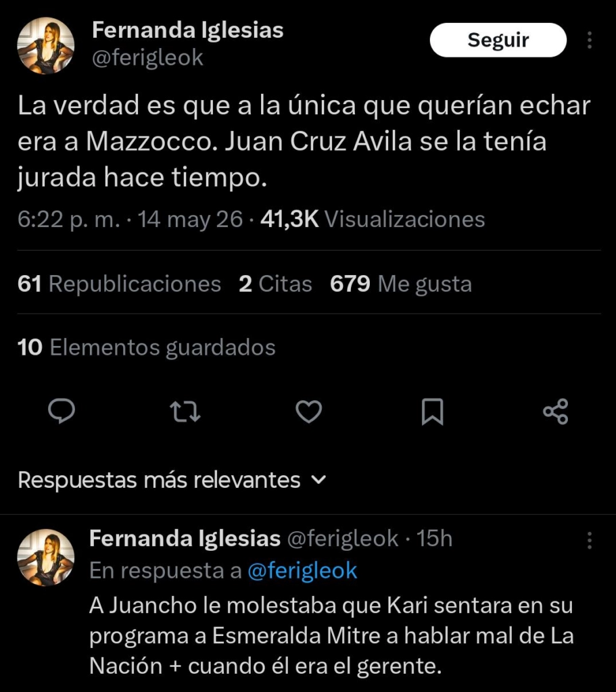Open the 10 Elementos guardados count

click(147, 347)
